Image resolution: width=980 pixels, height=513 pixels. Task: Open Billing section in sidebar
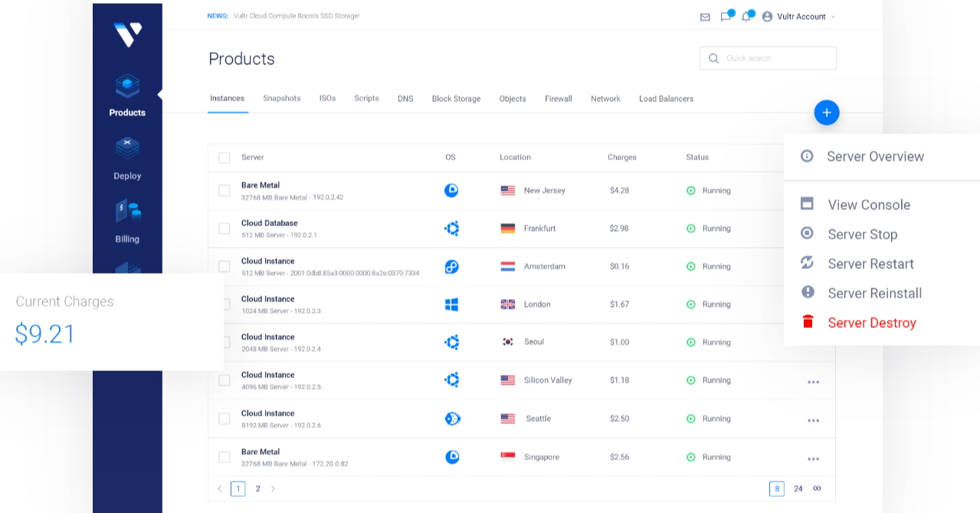click(x=127, y=222)
